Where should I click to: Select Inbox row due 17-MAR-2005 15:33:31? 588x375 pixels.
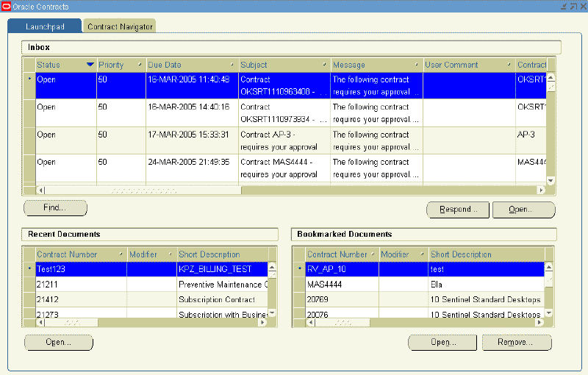pos(290,140)
